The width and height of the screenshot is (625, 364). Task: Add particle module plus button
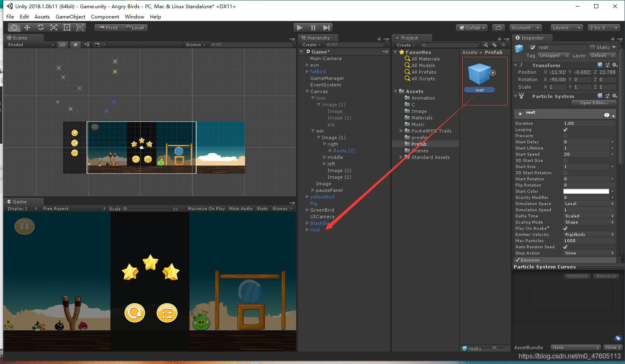(613, 116)
